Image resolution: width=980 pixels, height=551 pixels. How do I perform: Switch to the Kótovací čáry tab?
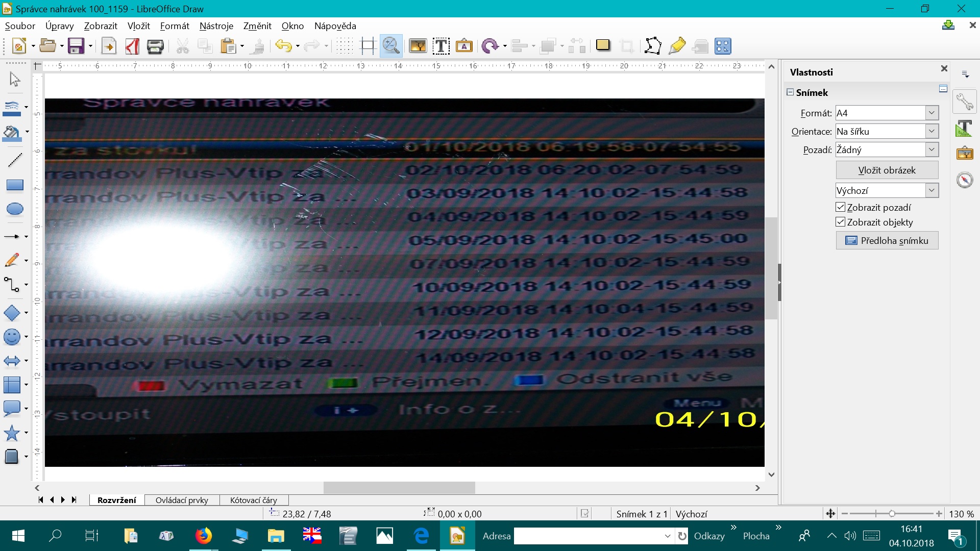(253, 500)
